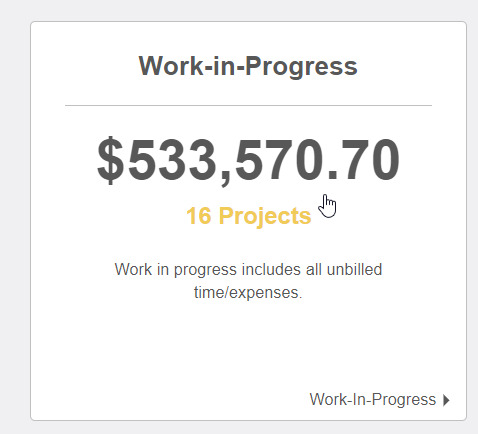Click the number 16 in the projects count
The width and height of the screenshot is (478, 434).
pyautogui.click(x=199, y=216)
